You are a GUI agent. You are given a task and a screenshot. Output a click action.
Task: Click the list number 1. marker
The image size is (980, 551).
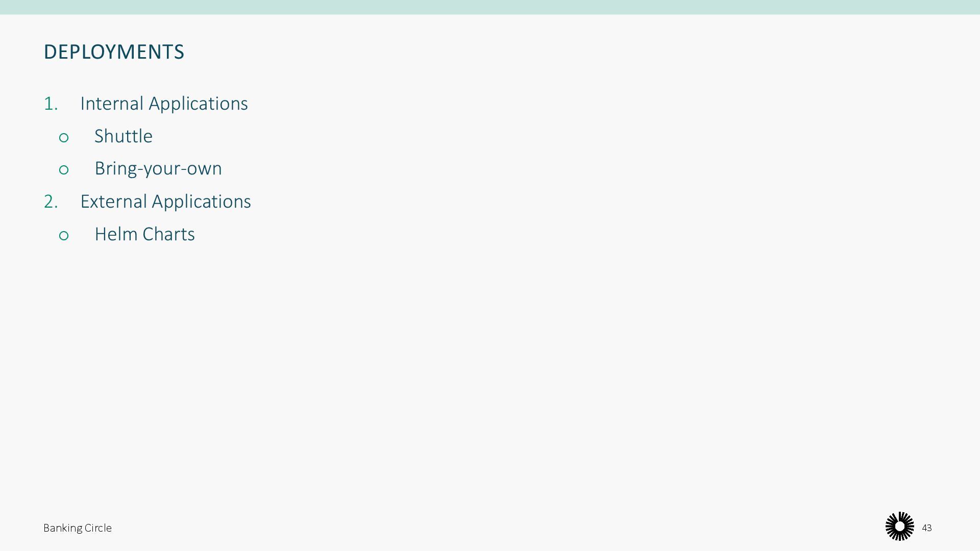51,104
